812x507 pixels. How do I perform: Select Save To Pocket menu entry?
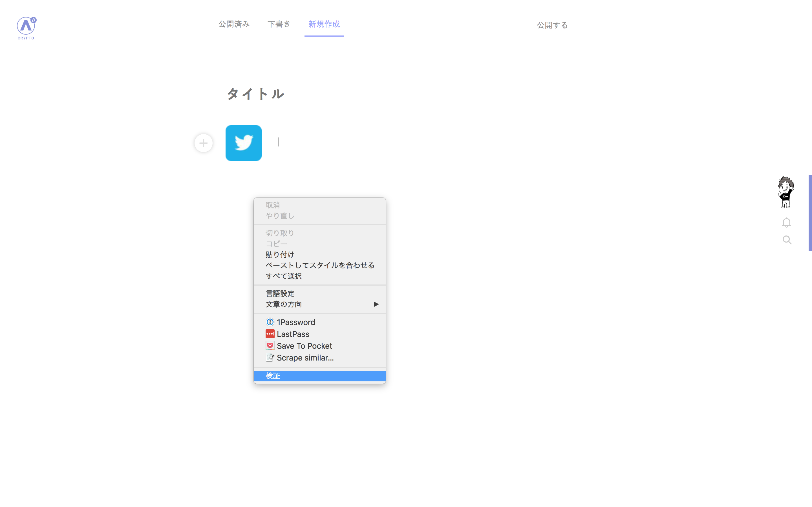tap(304, 346)
